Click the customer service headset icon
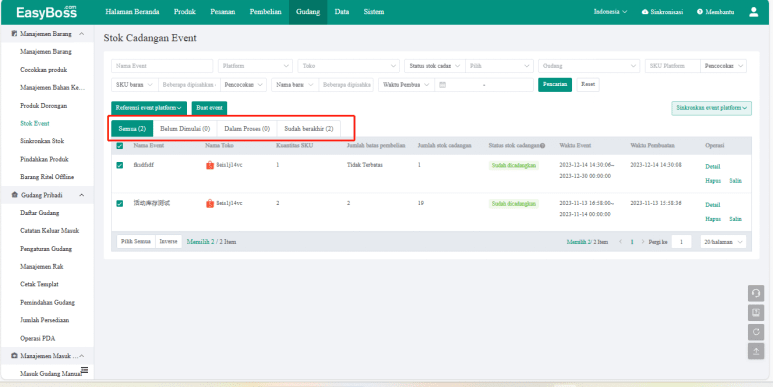The image size is (774, 387). coord(756,293)
